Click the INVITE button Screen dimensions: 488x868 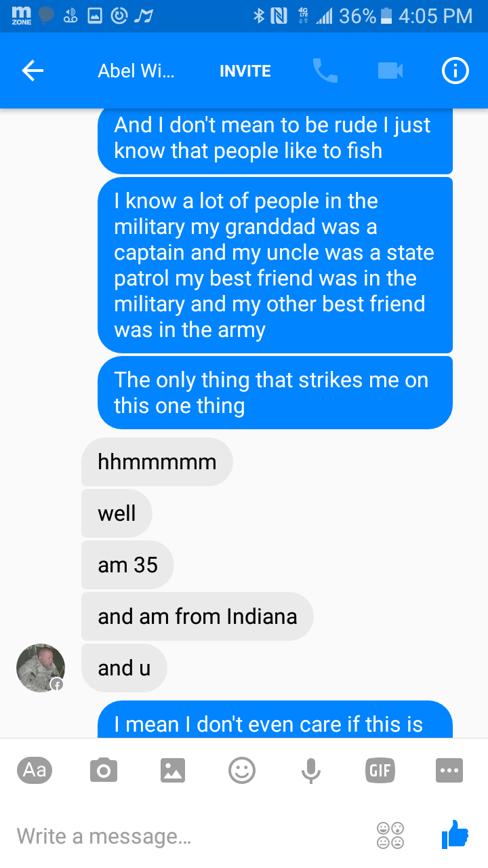click(245, 71)
